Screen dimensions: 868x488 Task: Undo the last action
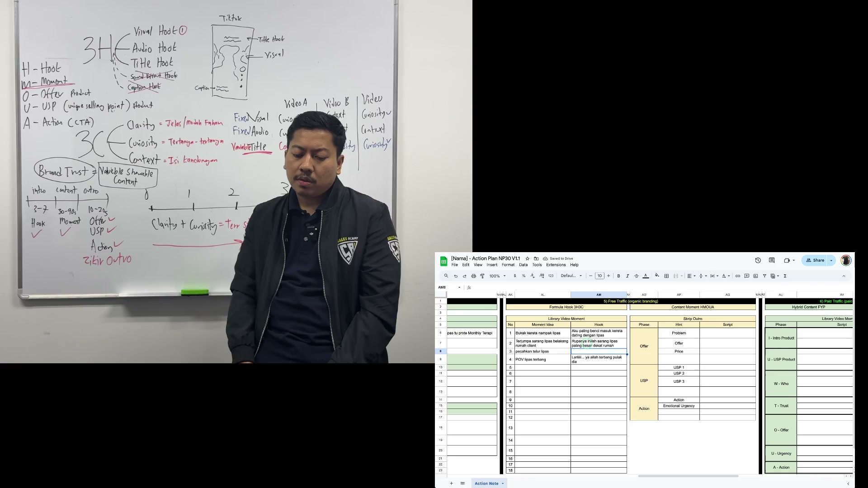pos(456,276)
